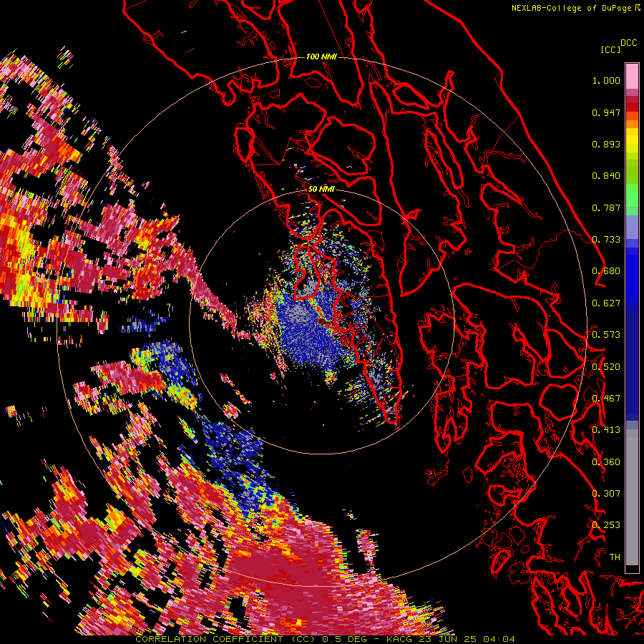
Task: Click the 0.413 scale value
Action: 606,430
